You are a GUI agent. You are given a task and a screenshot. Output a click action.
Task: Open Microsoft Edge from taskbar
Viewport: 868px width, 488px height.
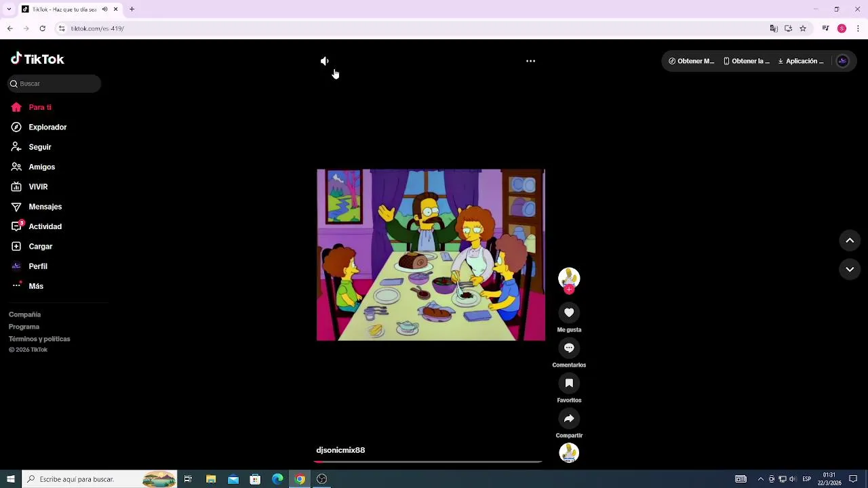[277, 479]
